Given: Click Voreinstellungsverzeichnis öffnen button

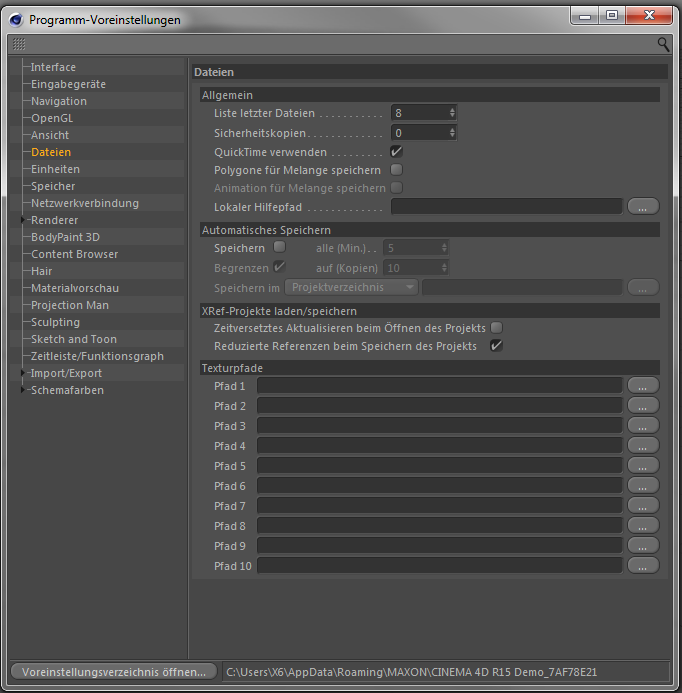Looking at the screenshot, I should coord(114,672).
